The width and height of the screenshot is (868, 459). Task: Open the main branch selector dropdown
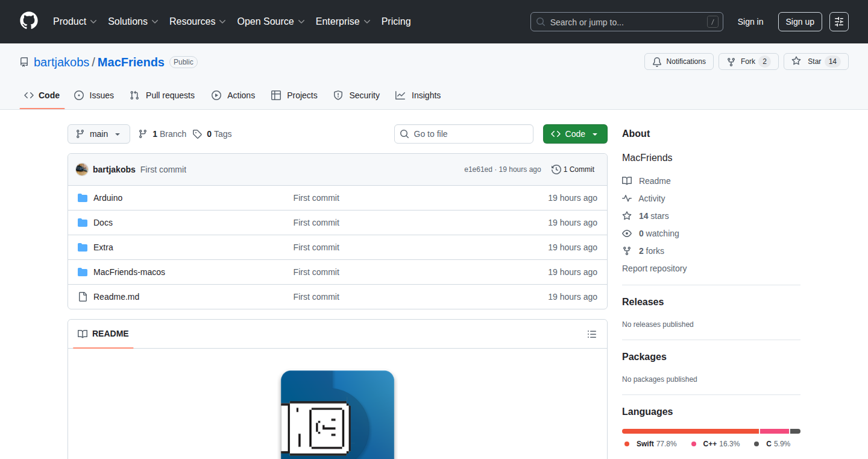tap(99, 134)
